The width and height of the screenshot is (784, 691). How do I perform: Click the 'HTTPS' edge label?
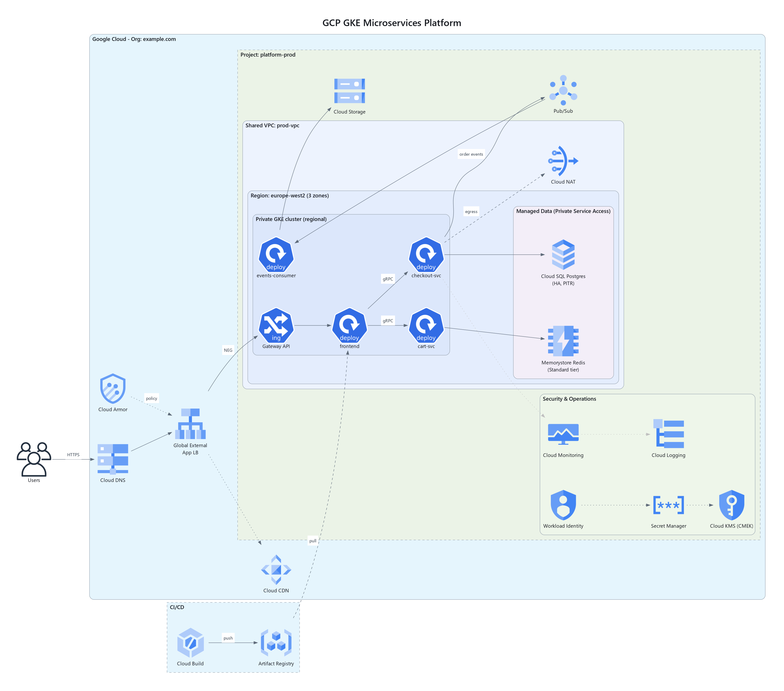[73, 455]
